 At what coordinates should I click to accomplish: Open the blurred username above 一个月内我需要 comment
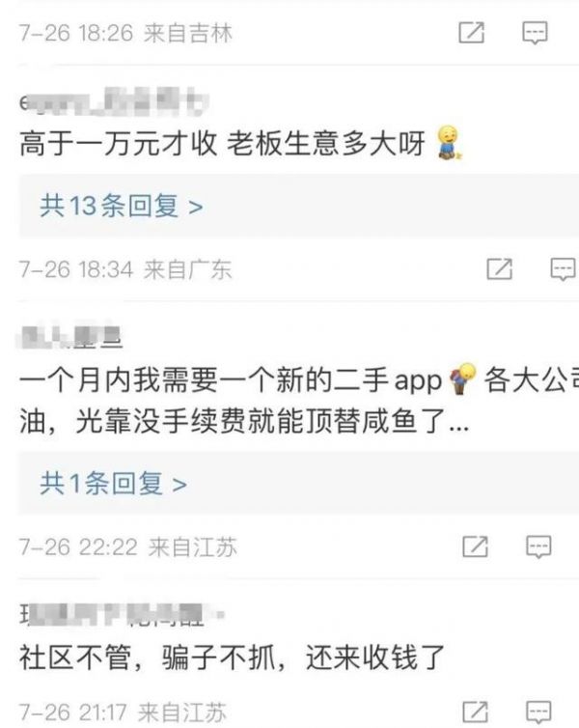(x=70, y=336)
